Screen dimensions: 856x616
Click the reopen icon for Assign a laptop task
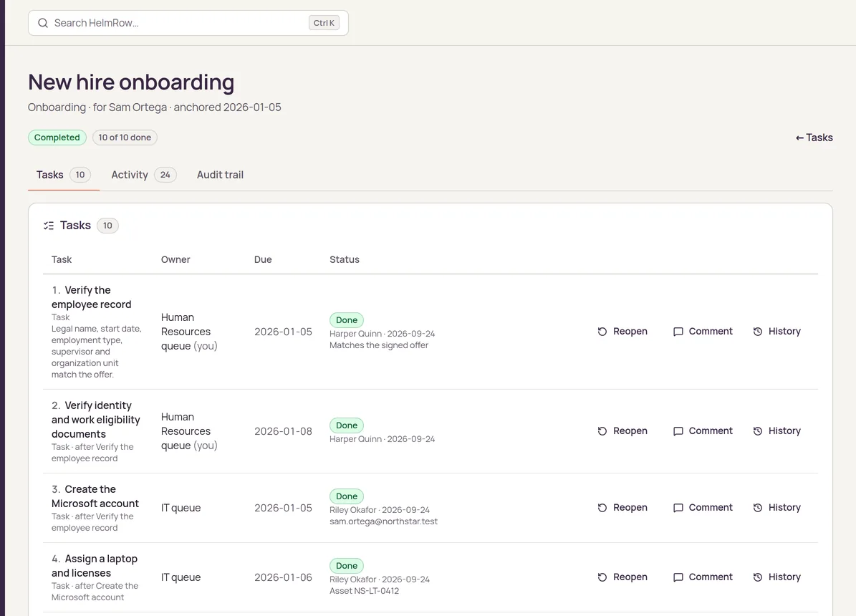[602, 577]
